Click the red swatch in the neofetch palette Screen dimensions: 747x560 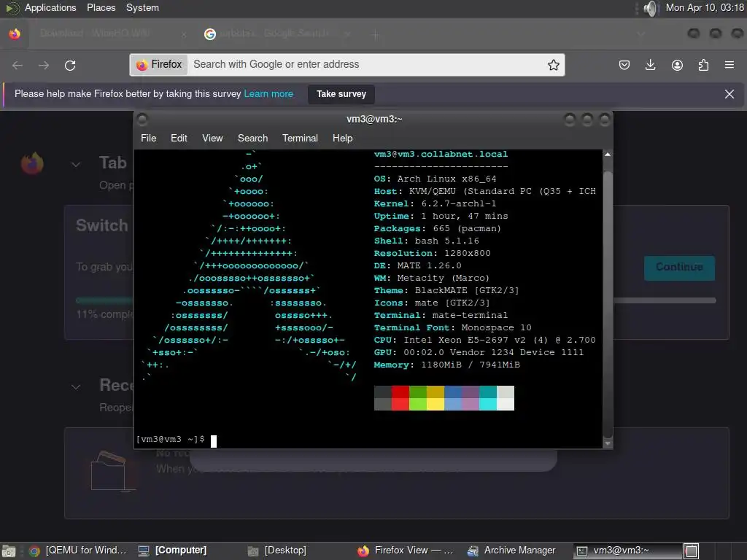click(x=400, y=398)
